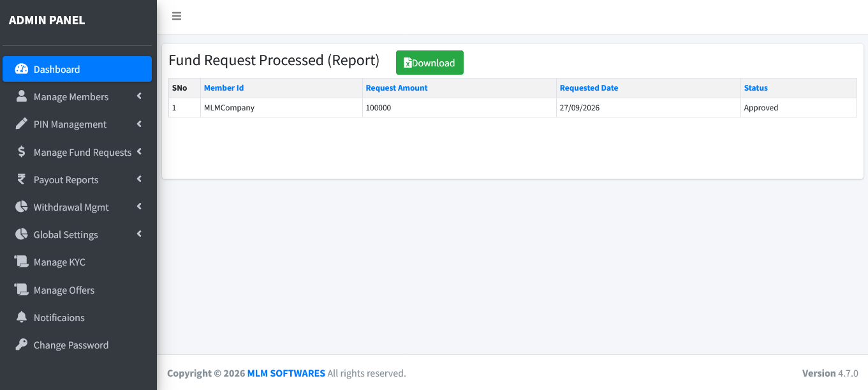Click the key icon beside Change Password
This screenshot has width=868, height=390.
tap(22, 345)
